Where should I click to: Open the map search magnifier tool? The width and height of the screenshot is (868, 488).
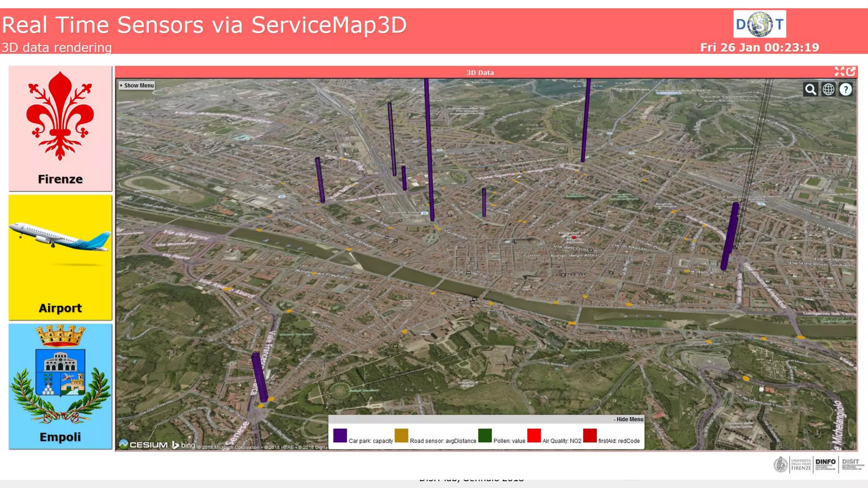tap(810, 90)
